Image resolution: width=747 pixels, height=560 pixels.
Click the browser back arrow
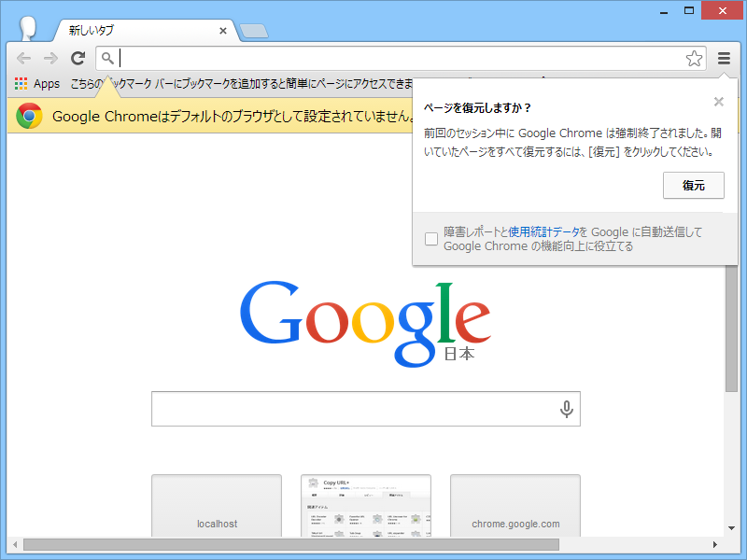23,59
